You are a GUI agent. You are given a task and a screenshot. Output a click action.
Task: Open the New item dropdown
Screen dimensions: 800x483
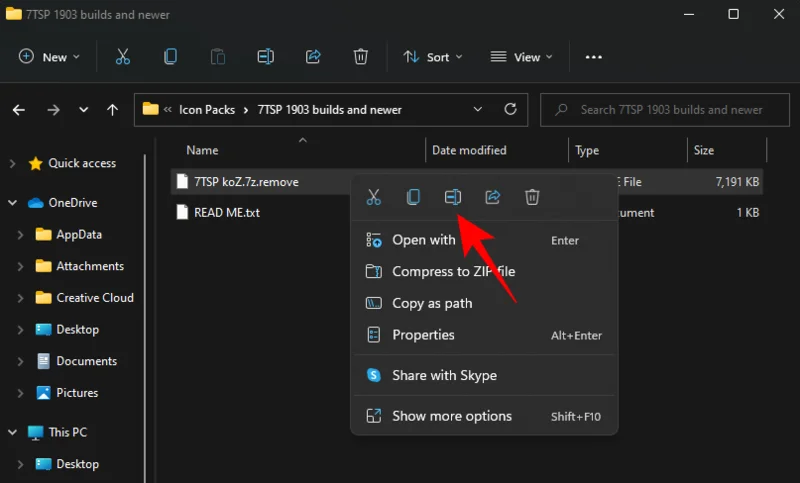[x=49, y=57]
